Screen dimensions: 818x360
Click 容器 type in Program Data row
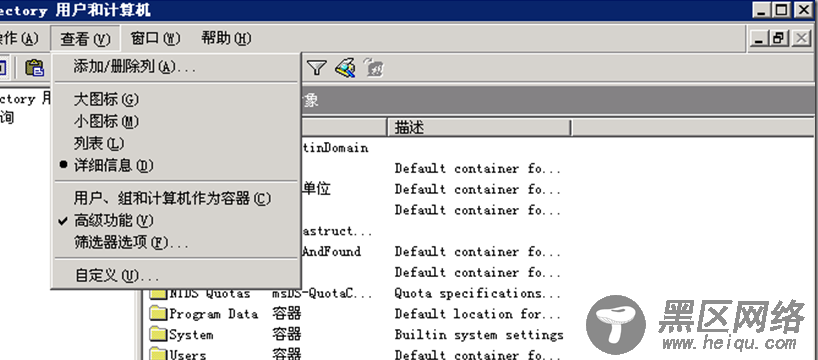pyautogui.click(x=286, y=314)
